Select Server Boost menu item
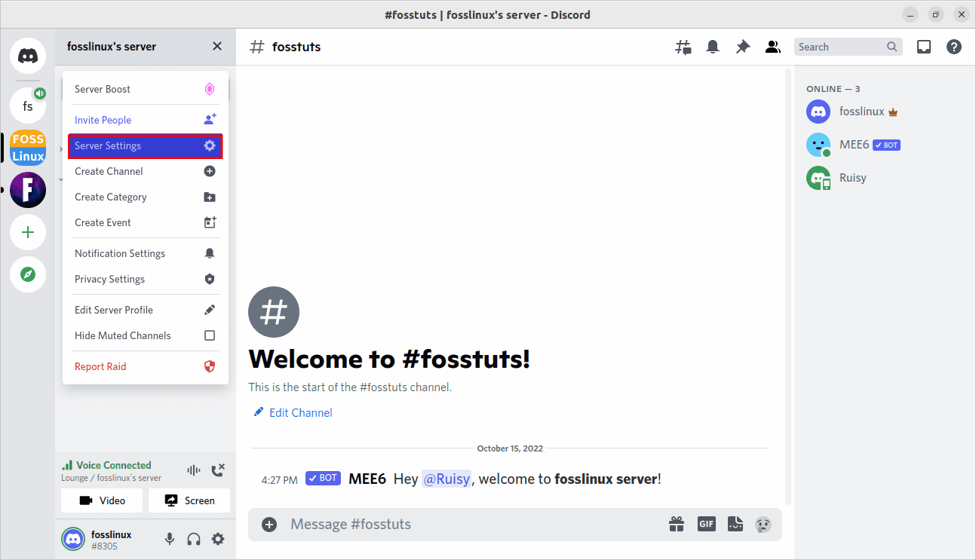The height and width of the screenshot is (560, 976). (x=146, y=89)
